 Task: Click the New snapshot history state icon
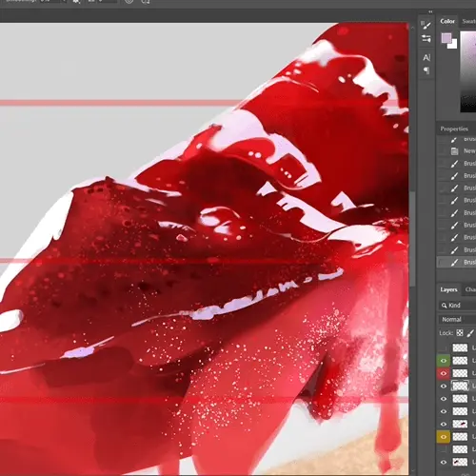pos(454,151)
